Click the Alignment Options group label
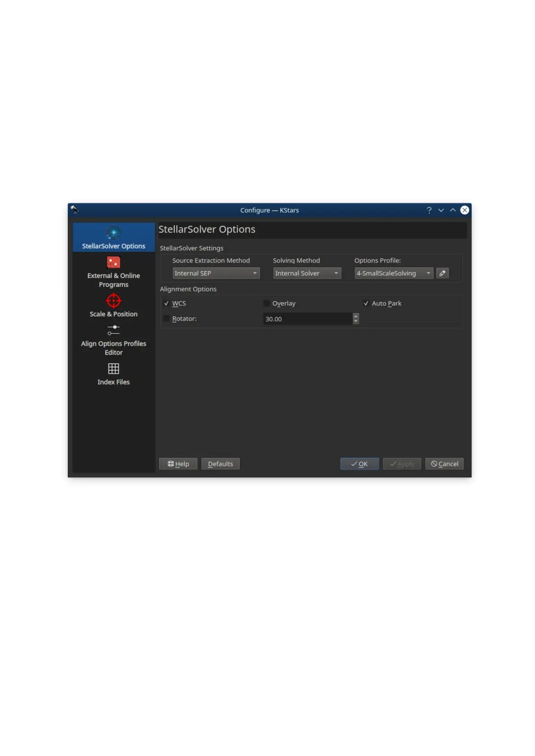The height and width of the screenshot is (756, 535). [x=188, y=289]
